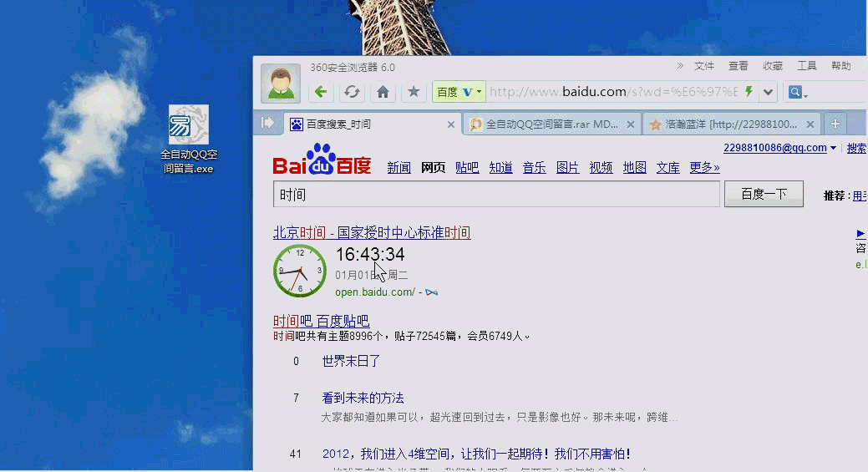The width and height of the screenshot is (868, 472).
Task: Open the 图片 link
Action: tap(567, 168)
